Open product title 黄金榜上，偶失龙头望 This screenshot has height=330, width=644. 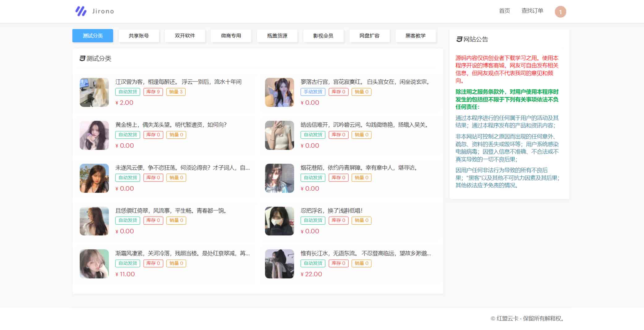pyautogui.click(x=171, y=125)
